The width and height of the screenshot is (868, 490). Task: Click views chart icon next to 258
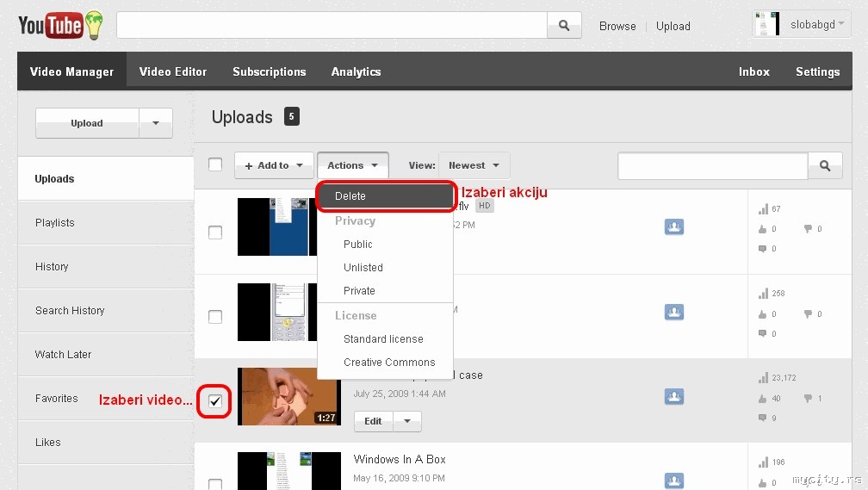coord(763,293)
